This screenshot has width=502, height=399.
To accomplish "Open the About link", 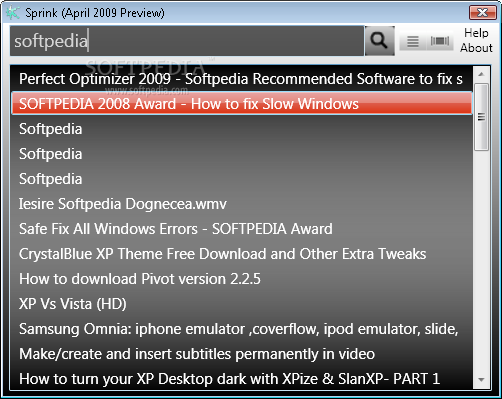I will [476, 48].
